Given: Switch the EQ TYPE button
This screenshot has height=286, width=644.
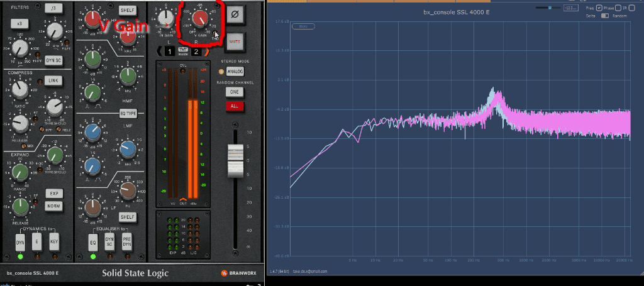Looking at the screenshot, I should [x=128, y=113].
